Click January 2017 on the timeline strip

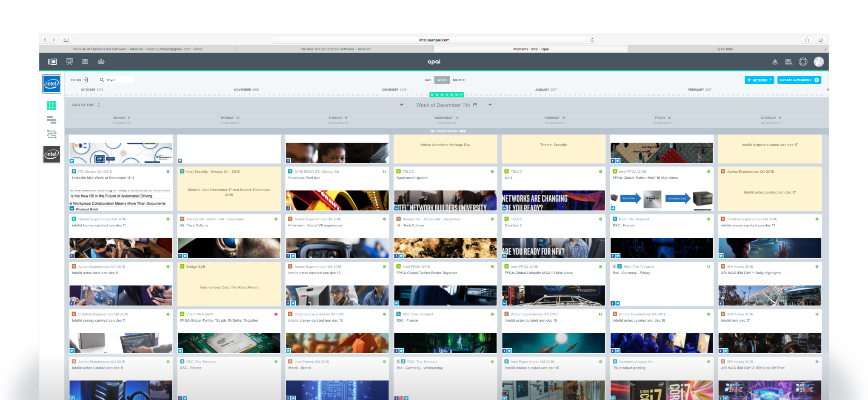(x=546, y=90)
